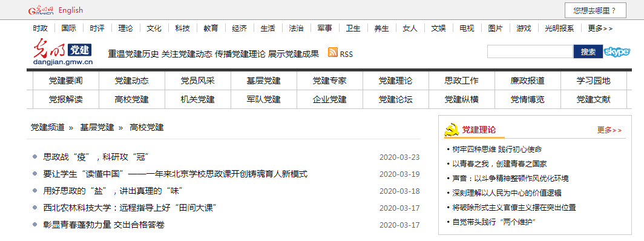644x241 pixels.
Task: Select the 党建文献 tab
Action: coord(594,99)
